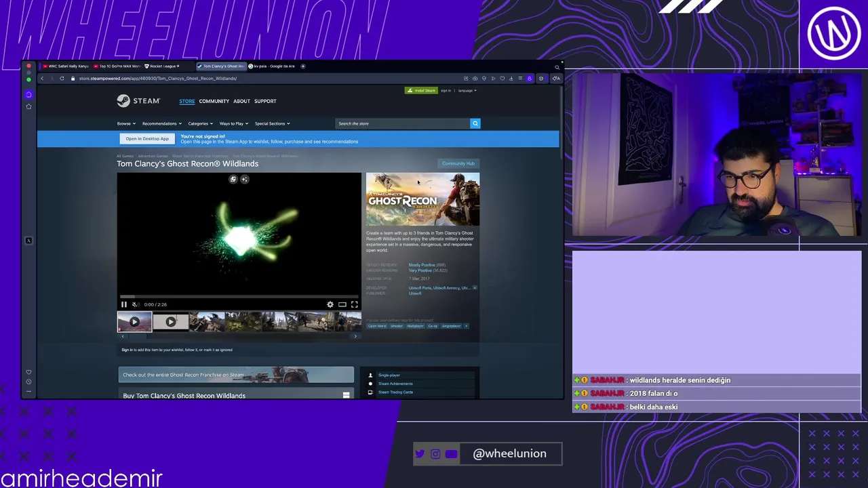The width and height of the screenshot is (868, 488).
Task: Click the translate icon in the browser toolbar
Action: coord(556,79)
